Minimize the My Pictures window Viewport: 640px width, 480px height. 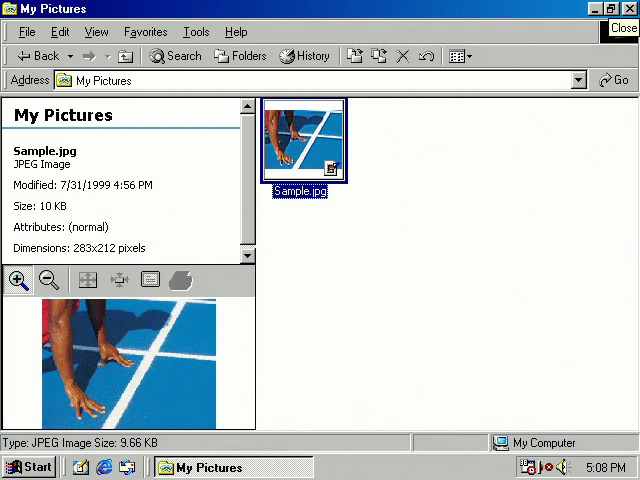click(x=596, y=9)
